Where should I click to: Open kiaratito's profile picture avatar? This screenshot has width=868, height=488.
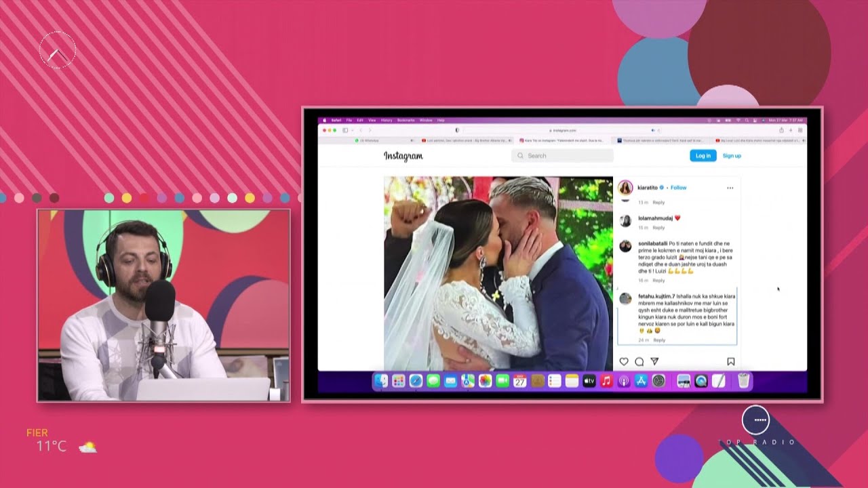click(625, 188)
